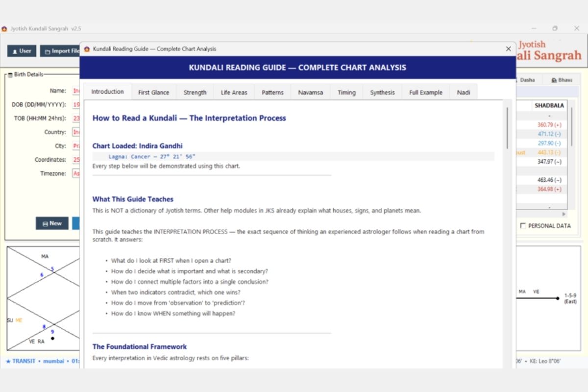
Task: Close the Kundali Reading Guide dialog
Action: point(508,49)
